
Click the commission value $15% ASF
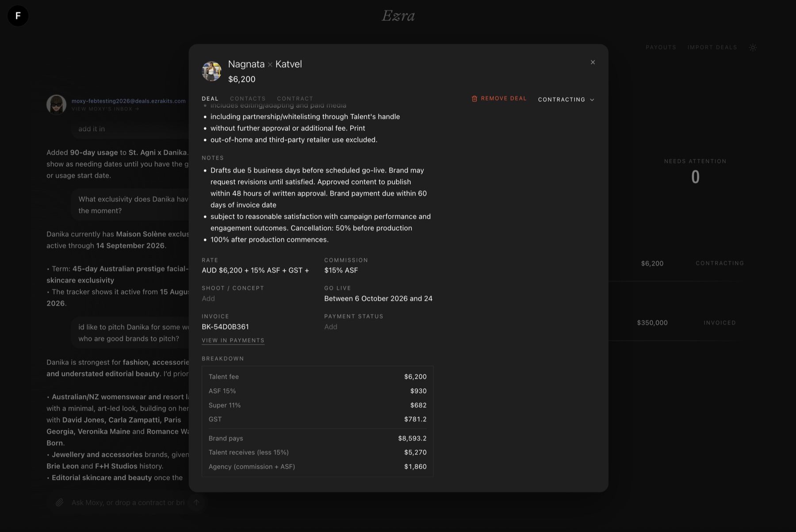(x=341, y=270)
